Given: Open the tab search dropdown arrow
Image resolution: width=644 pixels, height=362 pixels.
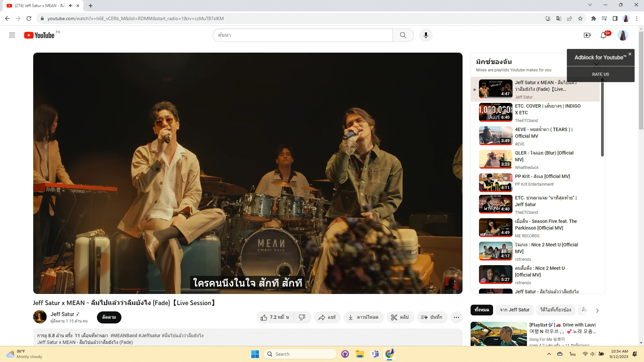Looking at the screenshot, I should (x=590, y=5).
